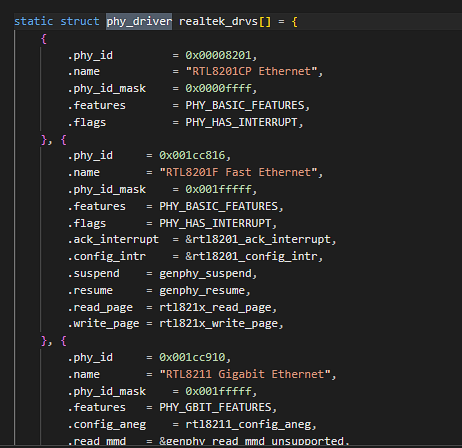Image resolution: width=462 pixels, height=448 pixels.
Task: Click the .read_mmd field name
Action: click(x=97, y=441)
